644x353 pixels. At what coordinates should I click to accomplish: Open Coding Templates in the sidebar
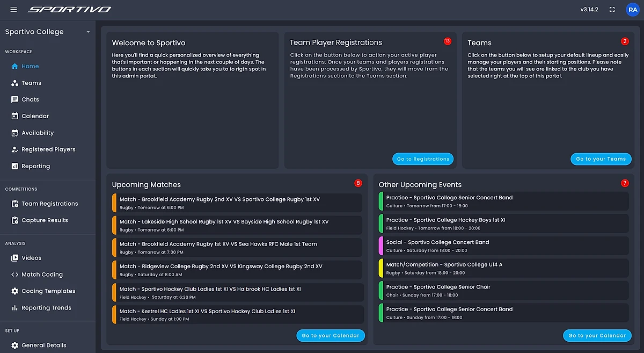pyautogui.click(x=48, y=291)
